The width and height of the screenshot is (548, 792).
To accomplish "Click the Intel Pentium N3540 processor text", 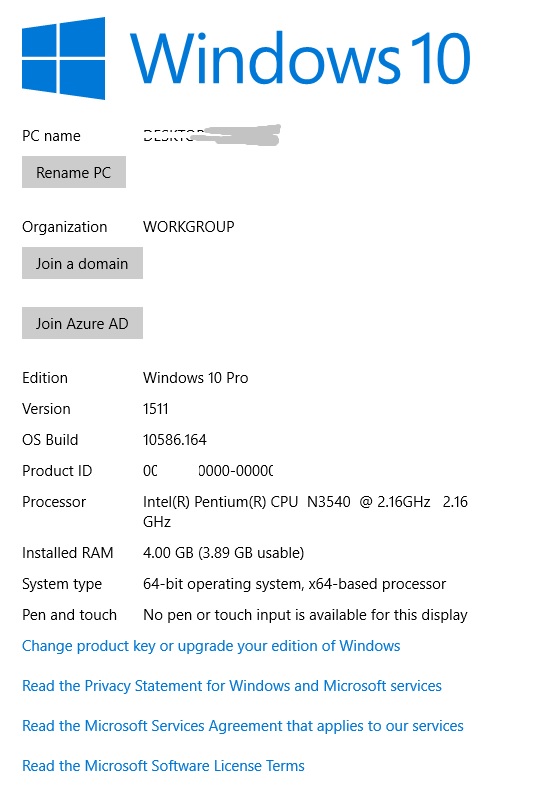I will (x=306, y=511).
